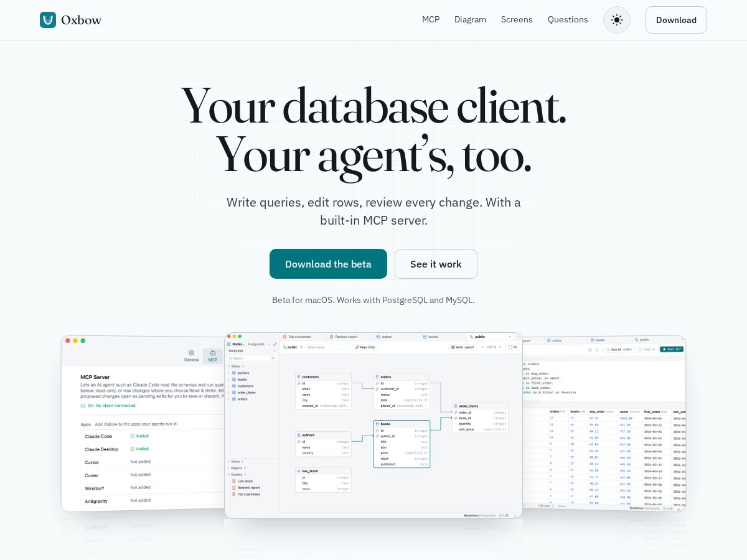Click the Table name filter field
The width and height of the screenshot is (747, 560).
327,347
